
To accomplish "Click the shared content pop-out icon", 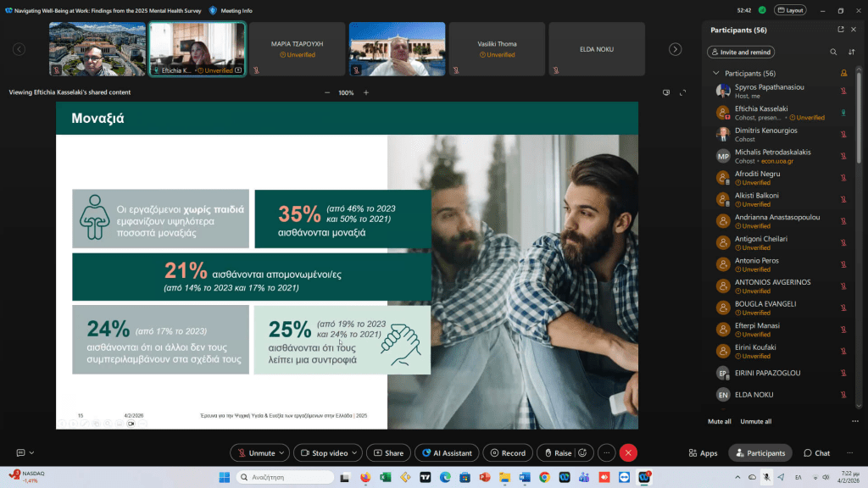I will click(x=666, y=92).
